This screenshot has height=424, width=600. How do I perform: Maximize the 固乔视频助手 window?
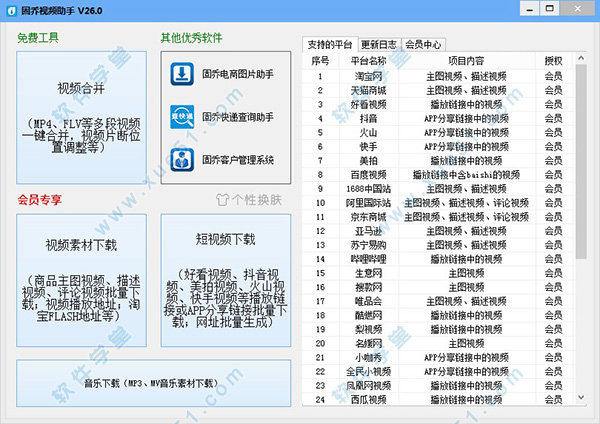tap(549, 9)
